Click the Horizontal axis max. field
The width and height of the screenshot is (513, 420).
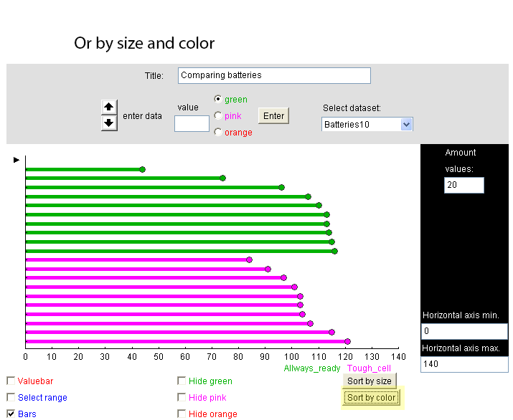point(464,364)
